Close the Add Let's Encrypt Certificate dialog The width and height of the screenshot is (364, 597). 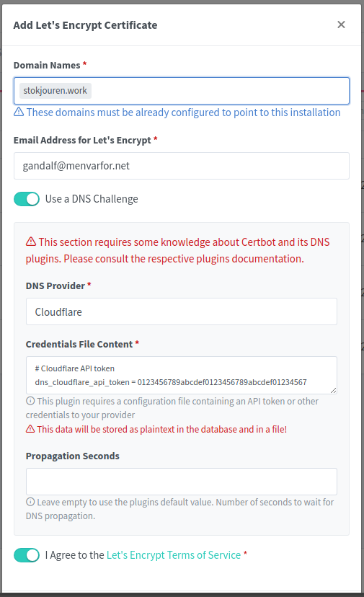pos(341,25)
